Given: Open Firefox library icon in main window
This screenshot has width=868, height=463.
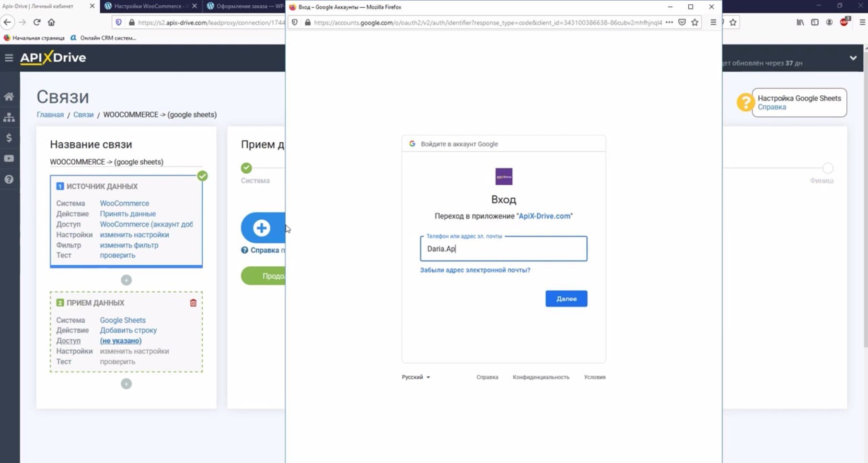Looking at the screenshot, I should click(800, 22).
